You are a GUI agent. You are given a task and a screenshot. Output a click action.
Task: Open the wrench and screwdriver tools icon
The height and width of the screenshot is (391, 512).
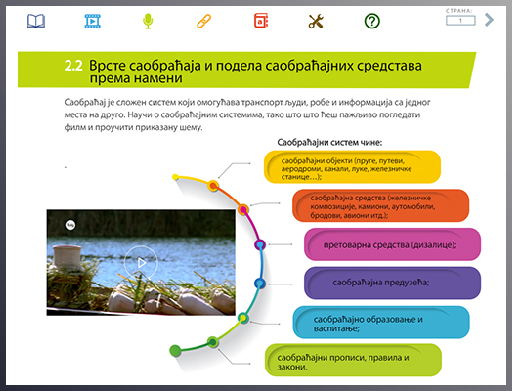(316, 21)
